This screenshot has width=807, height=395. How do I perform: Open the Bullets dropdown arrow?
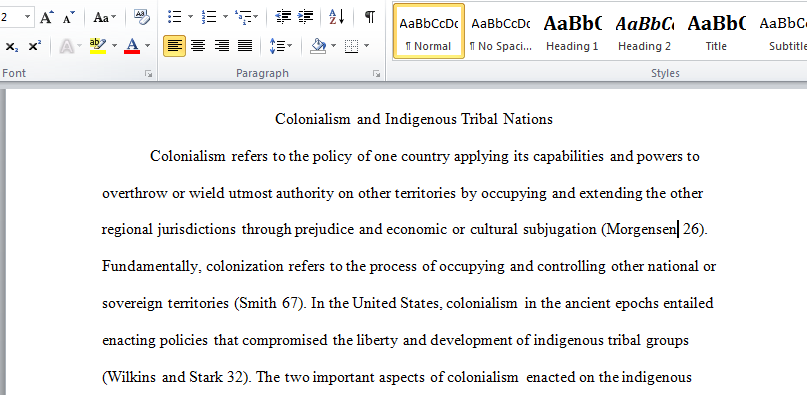190,18
